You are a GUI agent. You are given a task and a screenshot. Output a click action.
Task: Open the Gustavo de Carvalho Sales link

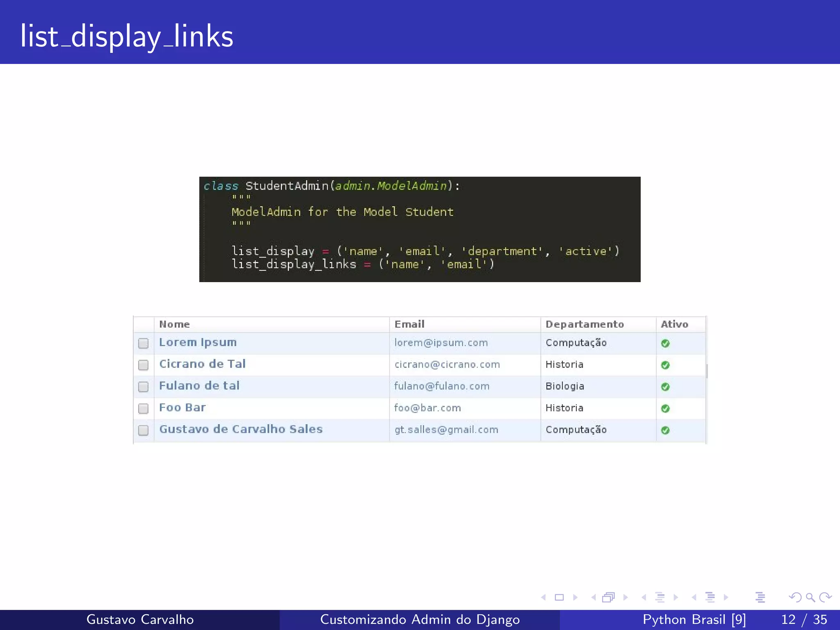(x=241, y=429)
